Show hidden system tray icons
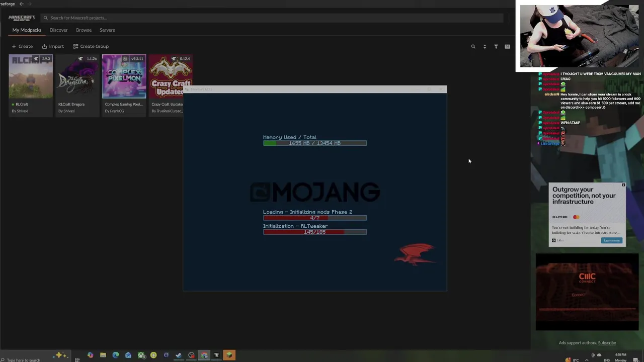Screen dimensions: 644x362 point(587,359)
